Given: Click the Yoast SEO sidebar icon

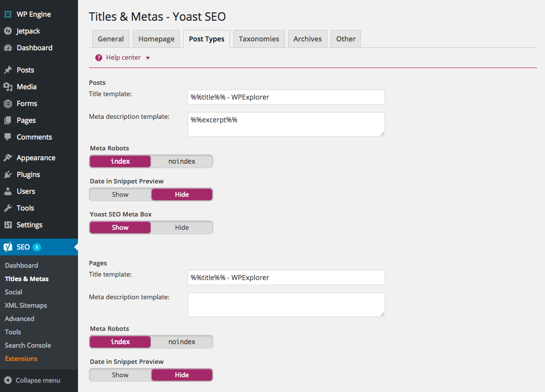Looking at the screenshot, I should [x=7, y=246].
